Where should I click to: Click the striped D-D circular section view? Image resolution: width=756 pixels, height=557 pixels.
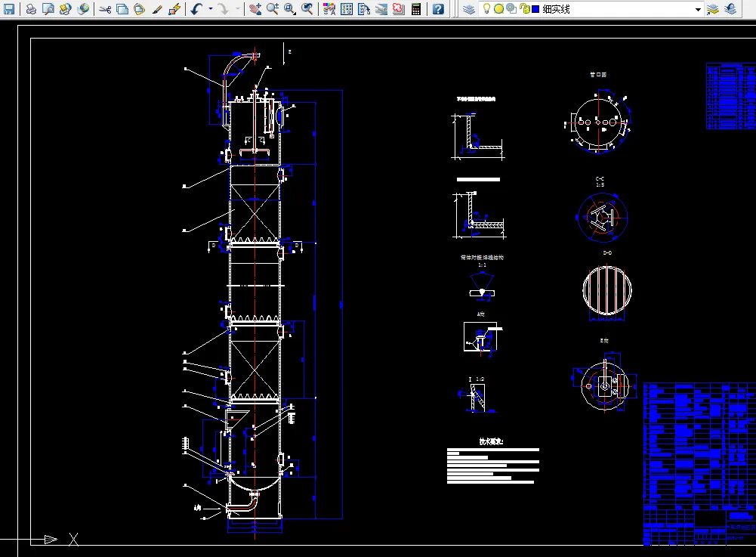[607, 290]
